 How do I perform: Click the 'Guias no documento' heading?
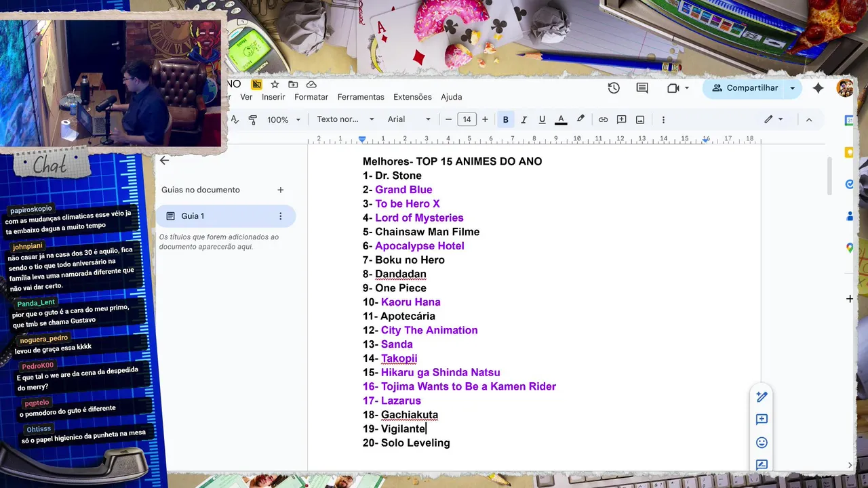(x=201, y=190)
